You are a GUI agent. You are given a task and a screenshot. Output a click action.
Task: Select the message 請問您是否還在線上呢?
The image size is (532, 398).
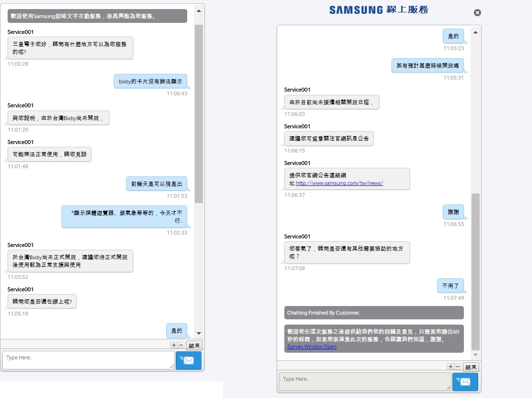pyautogui.click(x=42, y=301)
